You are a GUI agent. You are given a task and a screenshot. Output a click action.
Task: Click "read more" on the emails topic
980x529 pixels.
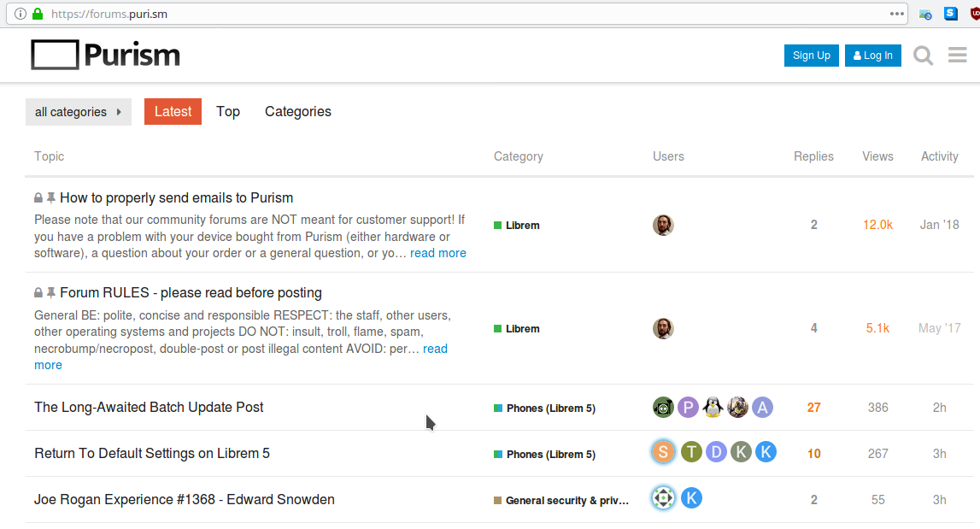point(437,253)
